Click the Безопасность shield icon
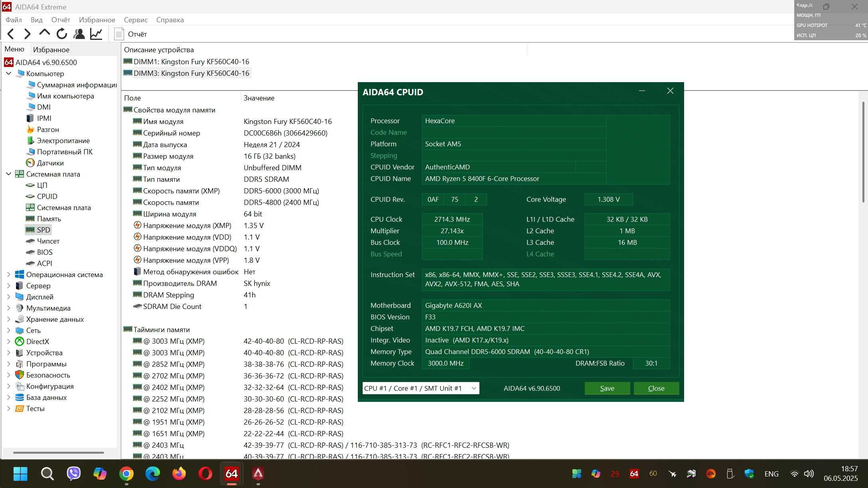868x488 pixels. (x=19, y=375)
